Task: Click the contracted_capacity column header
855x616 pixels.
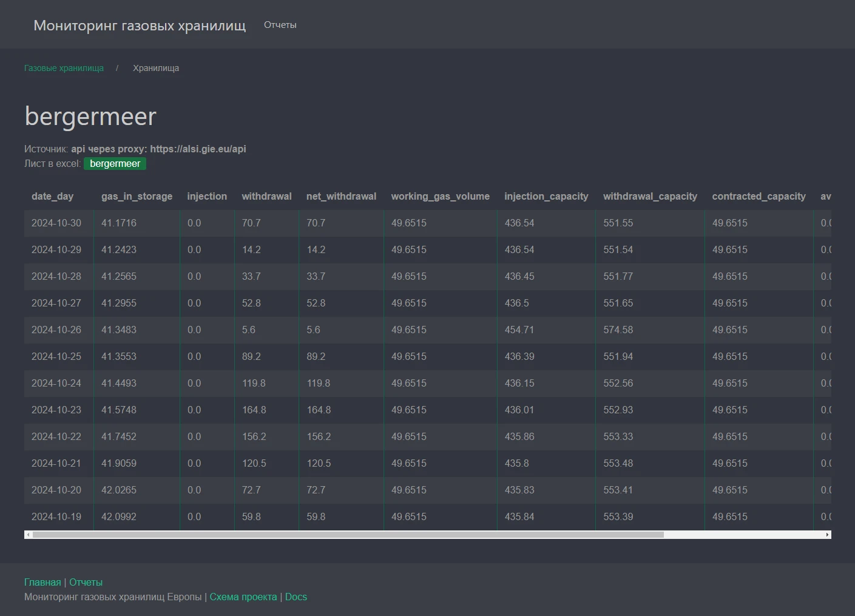Action: pos(759,196)
